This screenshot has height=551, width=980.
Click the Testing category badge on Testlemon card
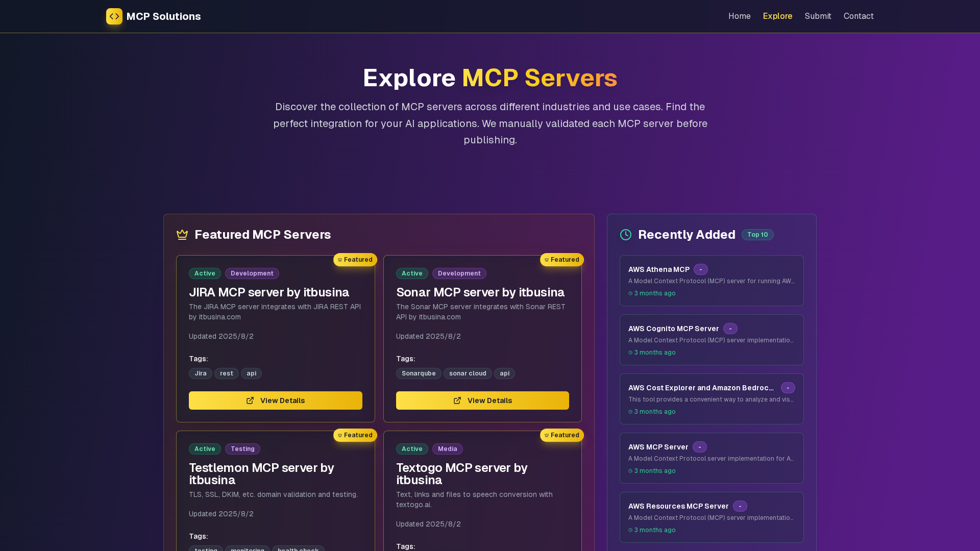(x=242, y=449)
